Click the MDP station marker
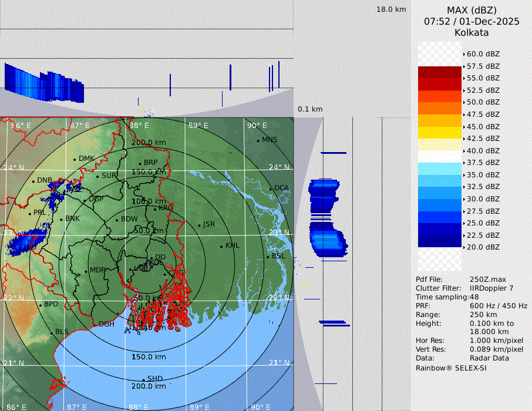 86,271
